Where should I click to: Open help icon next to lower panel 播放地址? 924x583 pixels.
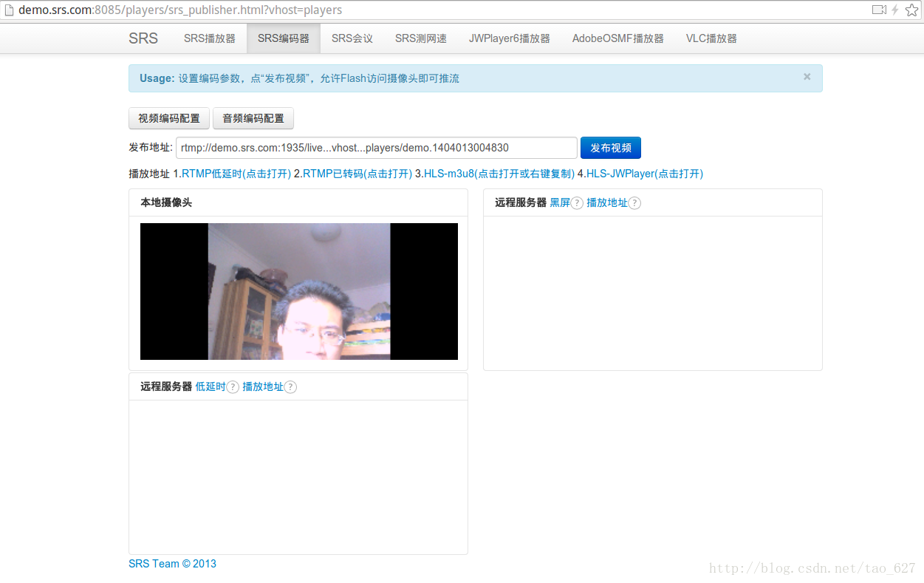tap(290, 387)
